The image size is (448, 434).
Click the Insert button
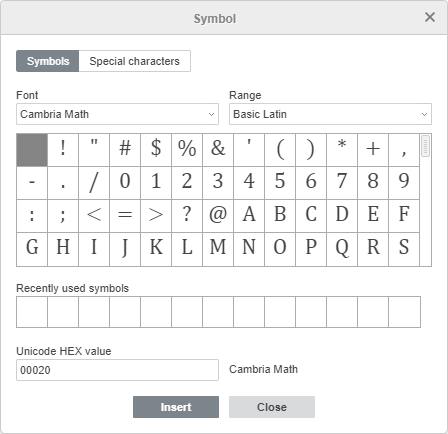click(176, 407)
